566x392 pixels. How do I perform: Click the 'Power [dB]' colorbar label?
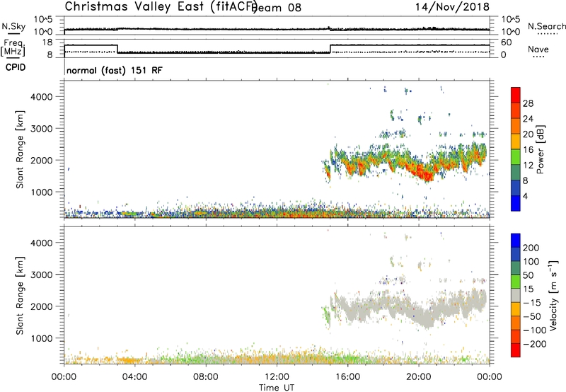coord(541,149)
